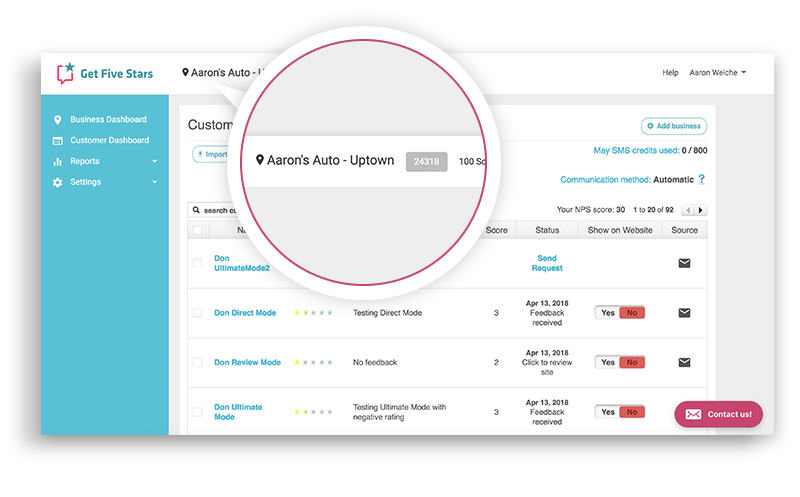
Task: Check the Don Direct Mode row checkbox
Action: (197, 313)
